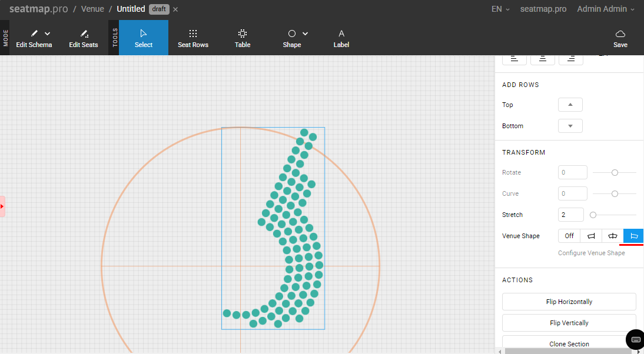Open the EN language dropdown
Screen dimensions: 644x354
point(500,9)
